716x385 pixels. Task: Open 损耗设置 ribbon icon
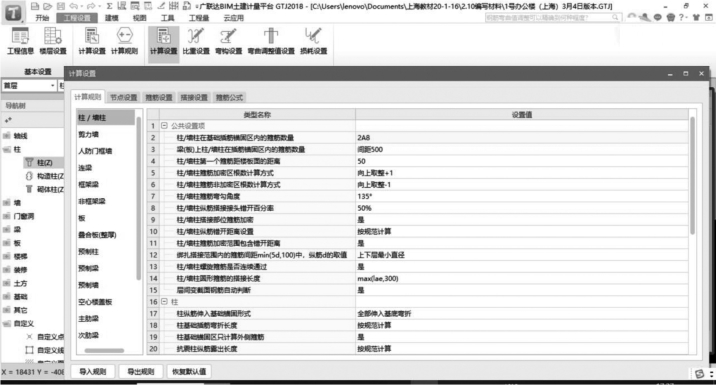tap(313, 41)
